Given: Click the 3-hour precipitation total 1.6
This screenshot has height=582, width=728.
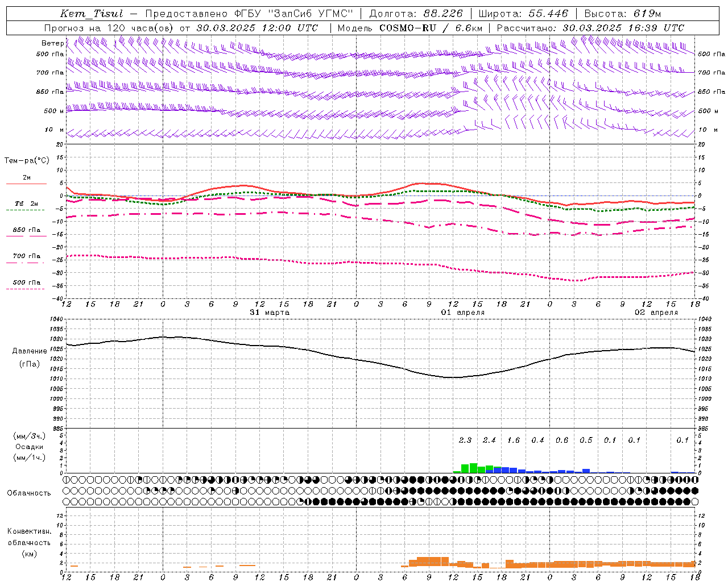Looking at the screenshot, I should pos(514,440).
